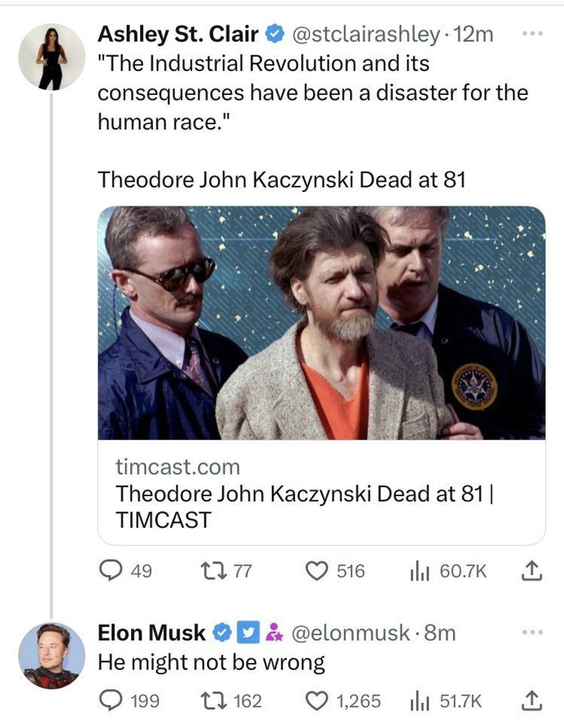The image size is (564, 728).
Task: Click the views analytics icon showing 60.7K
Action: click(420, 570)
